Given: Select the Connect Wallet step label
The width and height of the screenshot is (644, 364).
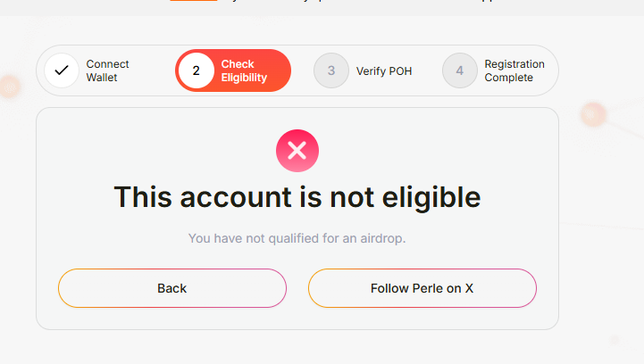Looking at the screenshot, I should [107, 70].
